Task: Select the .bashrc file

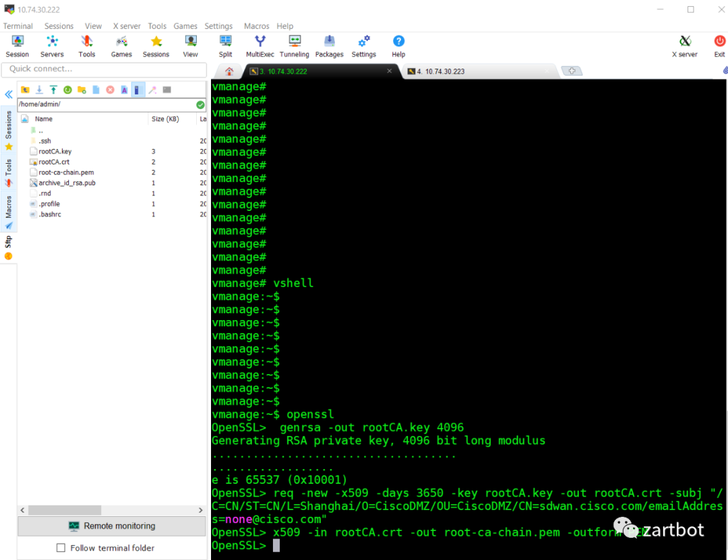Action: point(50,214)
